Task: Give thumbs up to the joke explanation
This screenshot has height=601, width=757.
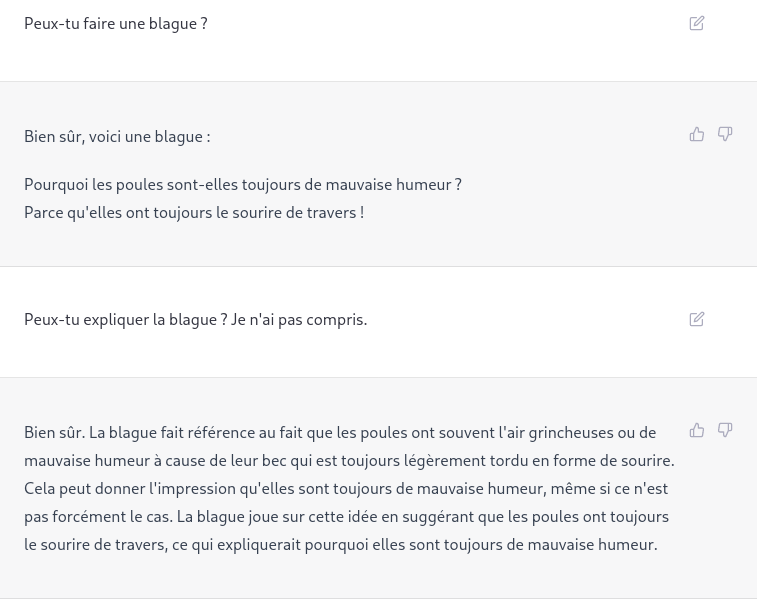Action: tap(697, 430)
